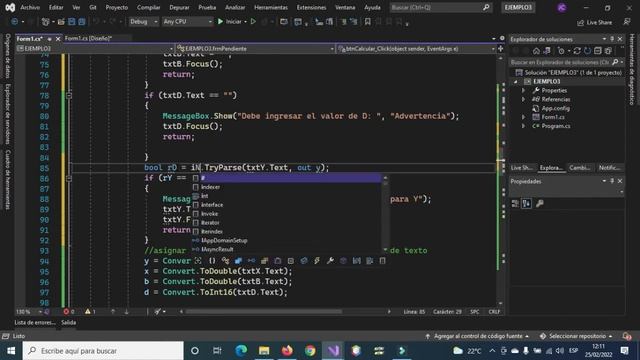Click the Visual Studio taskbar icon
Image resolution: width=640 pixels, height=360 pixels.
pyautogui.click(x=333, y=351)
